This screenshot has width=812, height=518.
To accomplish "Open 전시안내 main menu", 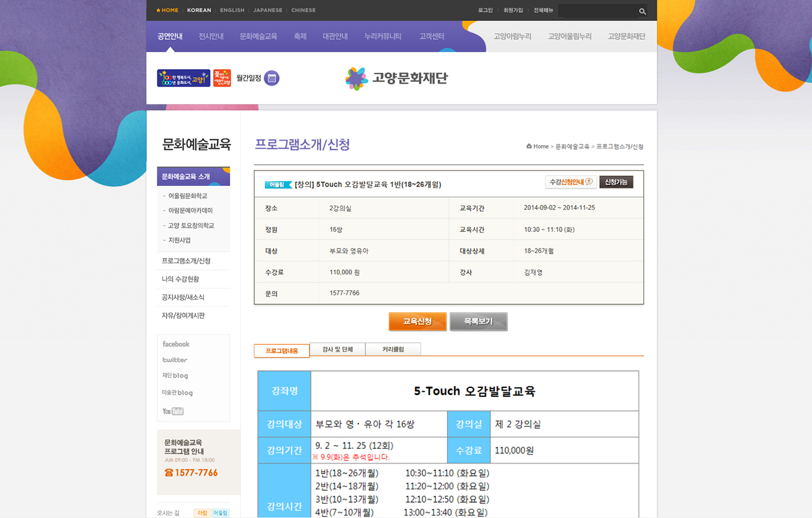I will (211, 36).
